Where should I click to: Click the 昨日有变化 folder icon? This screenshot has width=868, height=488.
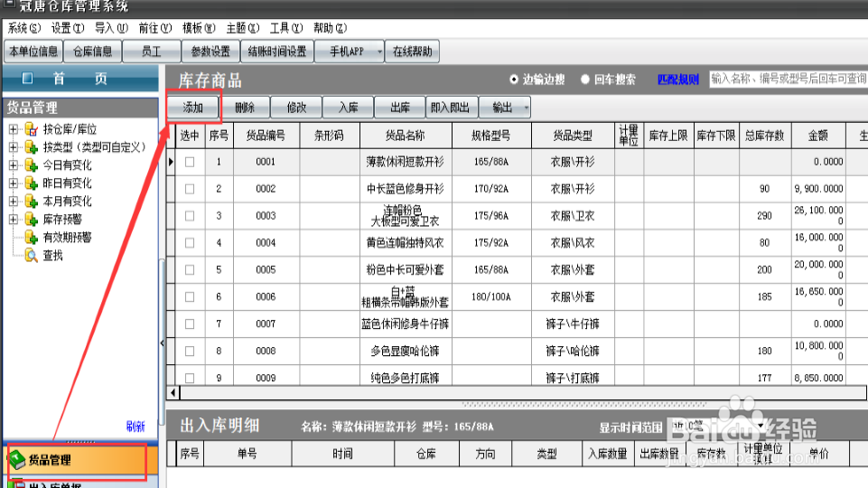(32, 183)
